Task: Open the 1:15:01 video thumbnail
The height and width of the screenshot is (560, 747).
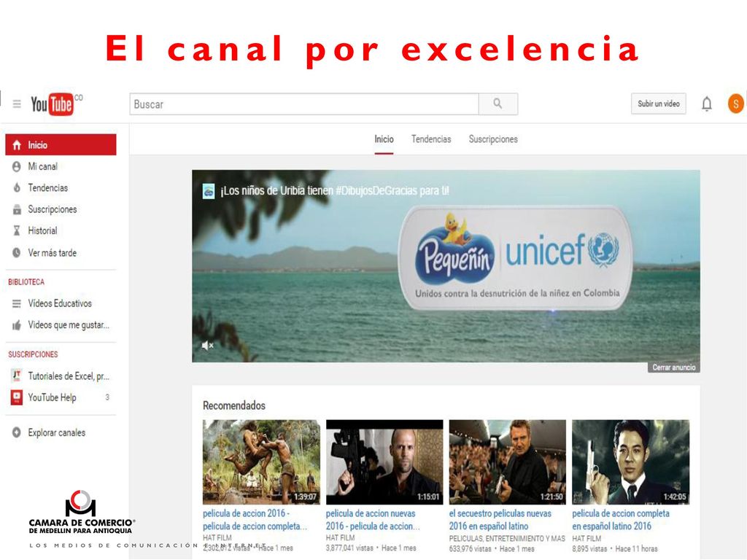Action: tap(384, 462)
